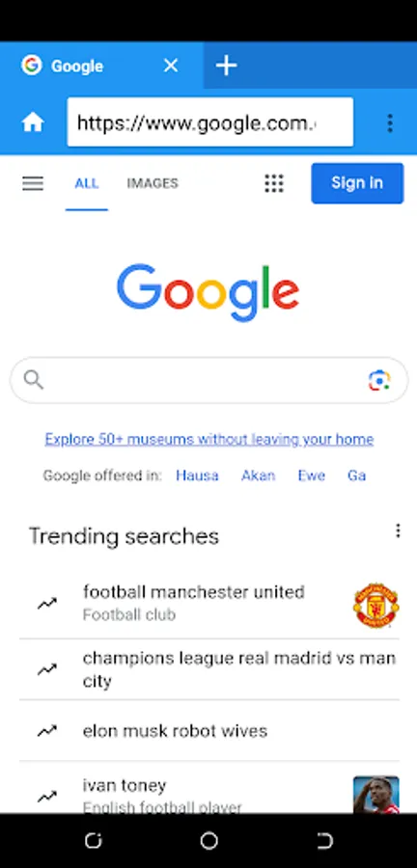Switch to the IMAGES tab
Image resolution: width=417 pixels, height=868 pixels.
tap(153, 183)
